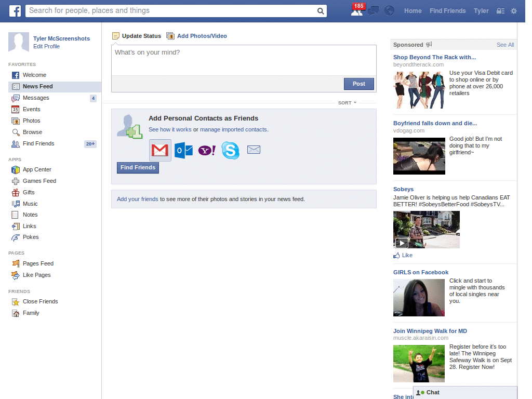Open the SORT dropdown
This screenshot has width=532, height=399.
(x=347, y=103)
